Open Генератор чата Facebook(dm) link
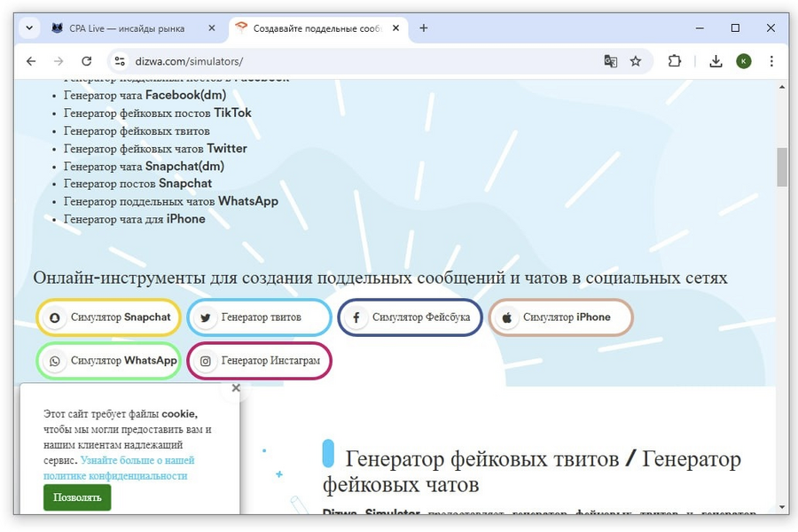798x532 pixels. pos(145,95)
